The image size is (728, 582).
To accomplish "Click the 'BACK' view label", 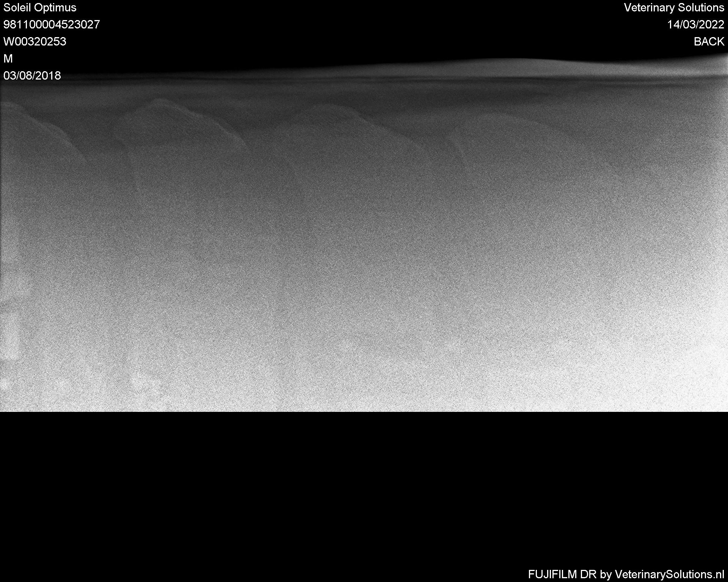I will point(709,42).
